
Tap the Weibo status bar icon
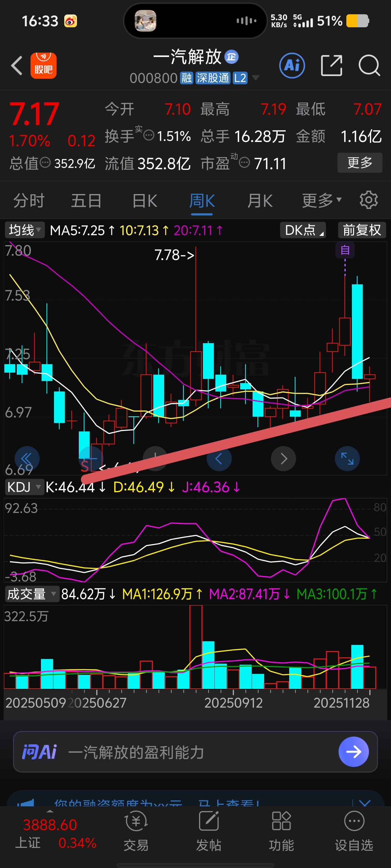70,21
